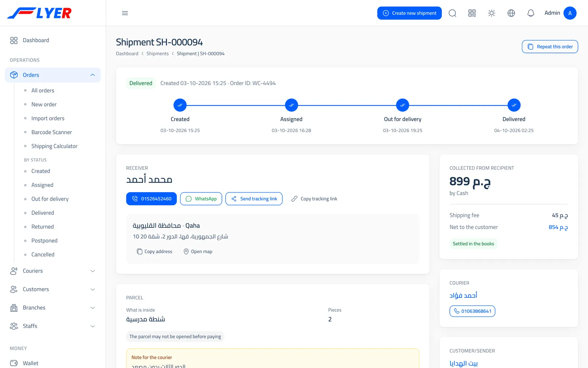This screenshot has width=588, height=368.
Task: Open Dashboard from the sidebar
Action: pos(53,40)
